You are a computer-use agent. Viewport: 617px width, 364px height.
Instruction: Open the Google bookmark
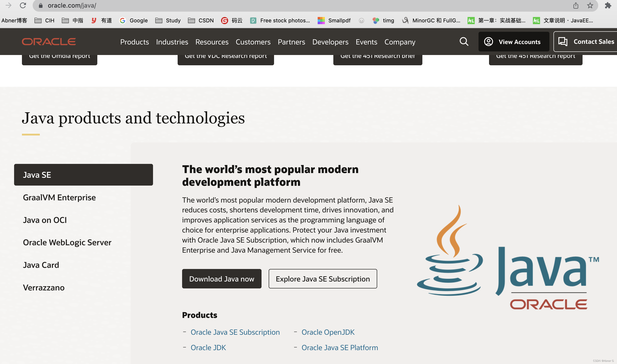point(134,20)
